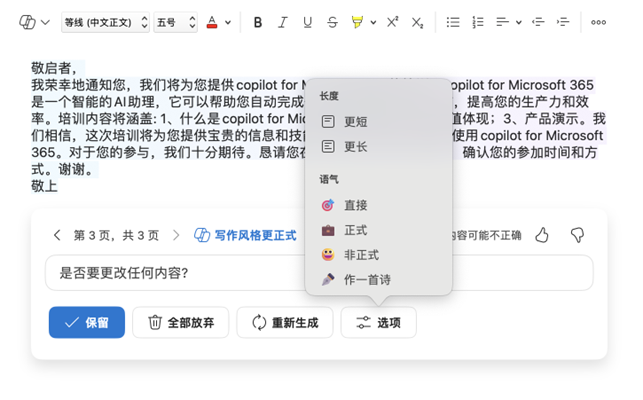643x400 pixels.
Task: Insert a bulleted list
Action: click(453, 22)
